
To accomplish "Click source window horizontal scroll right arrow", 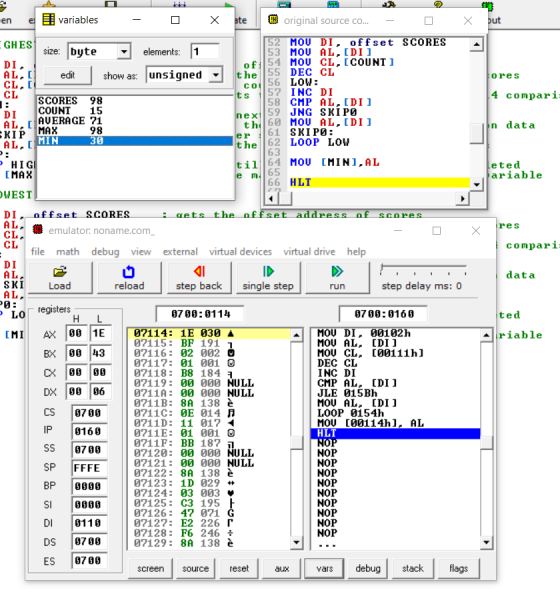I will [x=463, y=198].
